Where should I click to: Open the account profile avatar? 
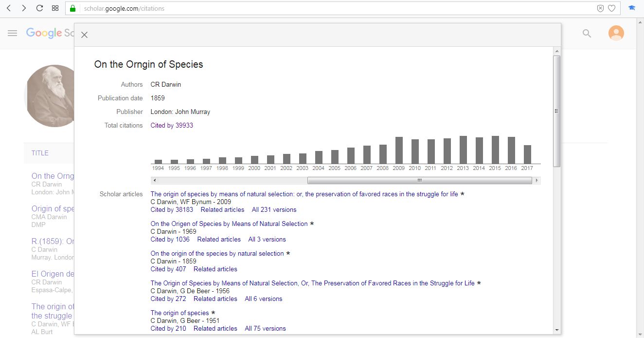[x=616, y=33]
